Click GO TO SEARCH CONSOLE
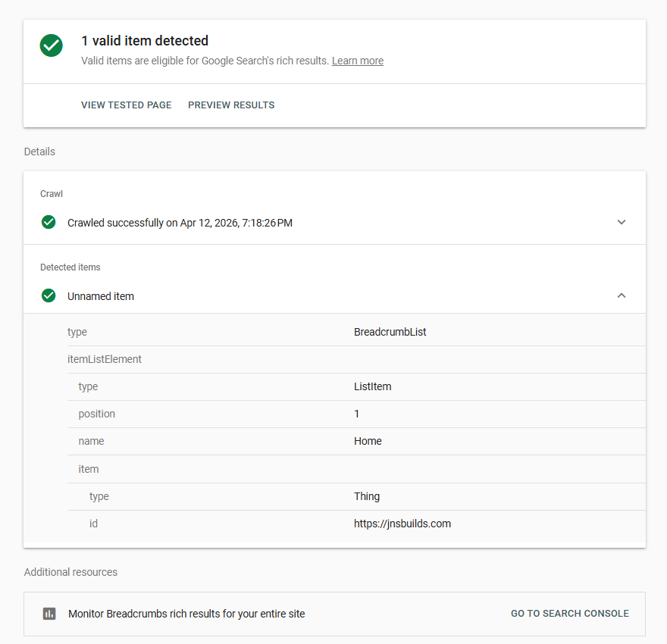Image resolution: width=667 pixels, height=644 pixels. [569, 614]
